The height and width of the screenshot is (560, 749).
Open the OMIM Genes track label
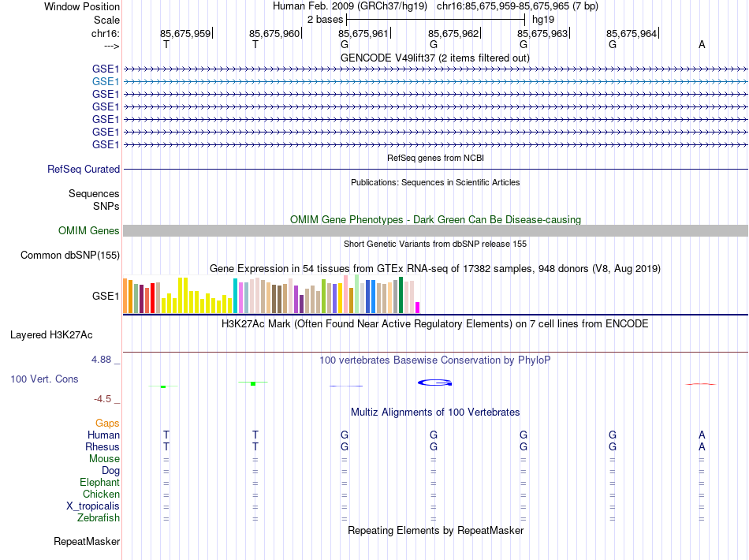[x=89, y=231]
